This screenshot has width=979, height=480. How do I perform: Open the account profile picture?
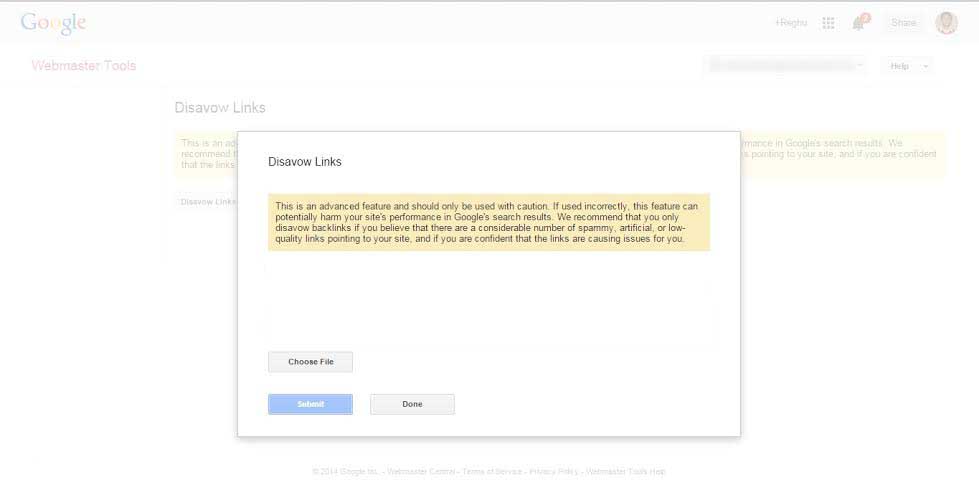click(x=947, y=23)
